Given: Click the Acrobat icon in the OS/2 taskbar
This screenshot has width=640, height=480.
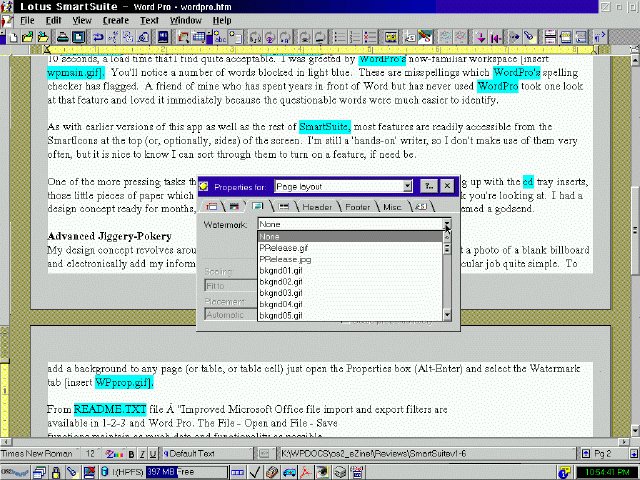Looking at the screenshot, I should [305, 472].
